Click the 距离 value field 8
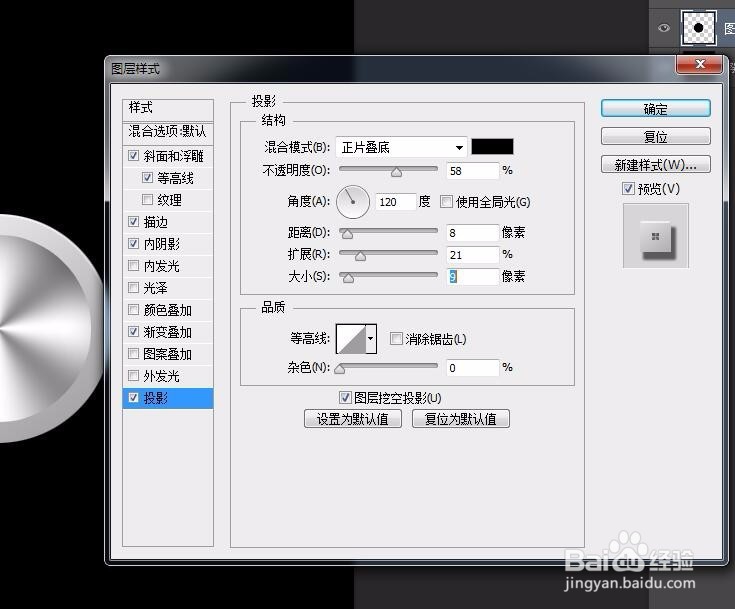 pos(472,233)
